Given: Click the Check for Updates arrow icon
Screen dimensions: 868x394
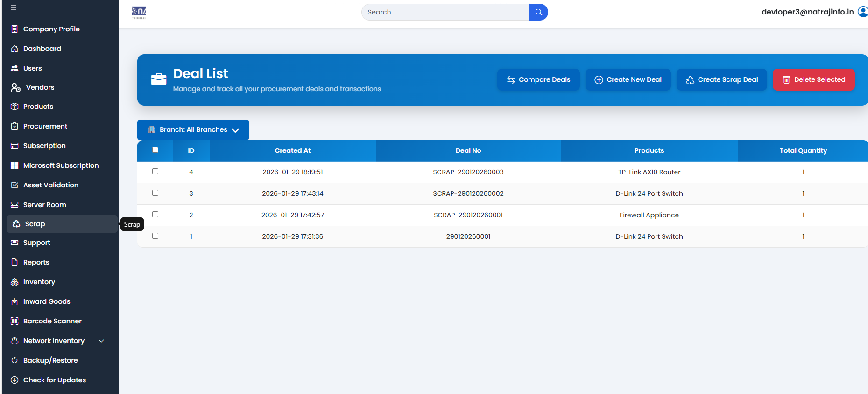Looking at the screenshot, I should pos(14,380).
